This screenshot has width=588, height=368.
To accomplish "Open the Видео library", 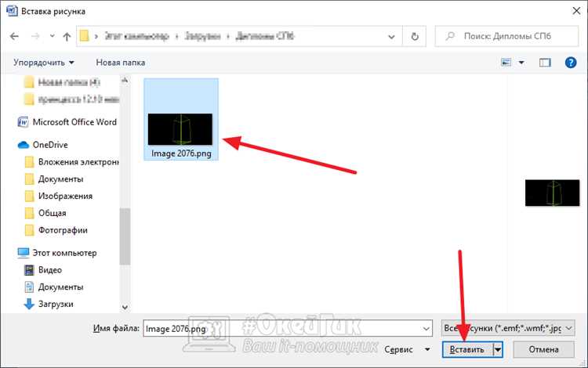I will coord(50,270).
